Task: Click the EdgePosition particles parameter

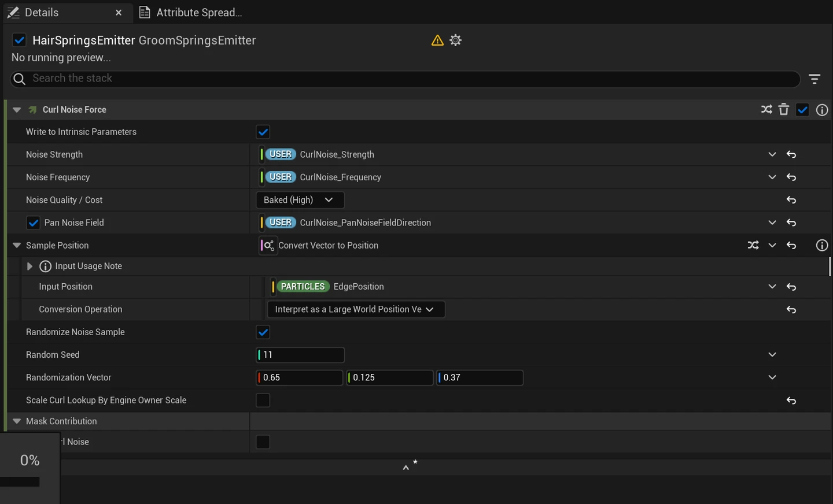Action: [330, 287]
